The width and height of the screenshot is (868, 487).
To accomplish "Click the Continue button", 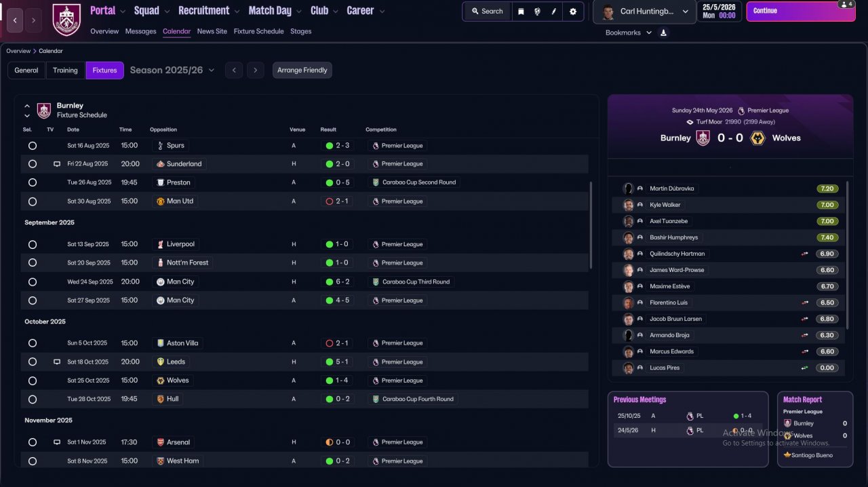I will 800,11.
